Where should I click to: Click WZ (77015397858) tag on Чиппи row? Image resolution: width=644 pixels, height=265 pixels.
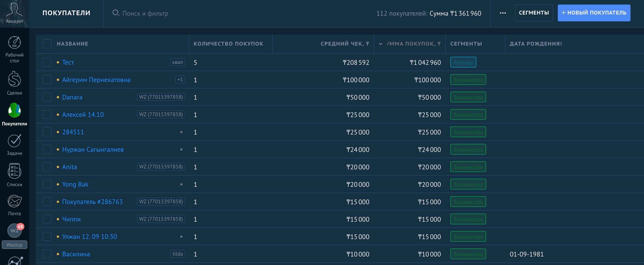point(161,219)
